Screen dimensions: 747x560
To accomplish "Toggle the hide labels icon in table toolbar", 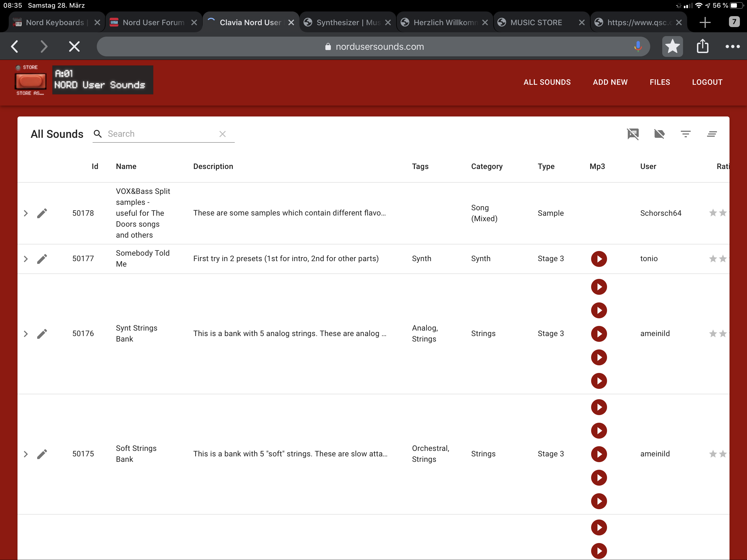I will pyautogui.click(x=659, y=134).
